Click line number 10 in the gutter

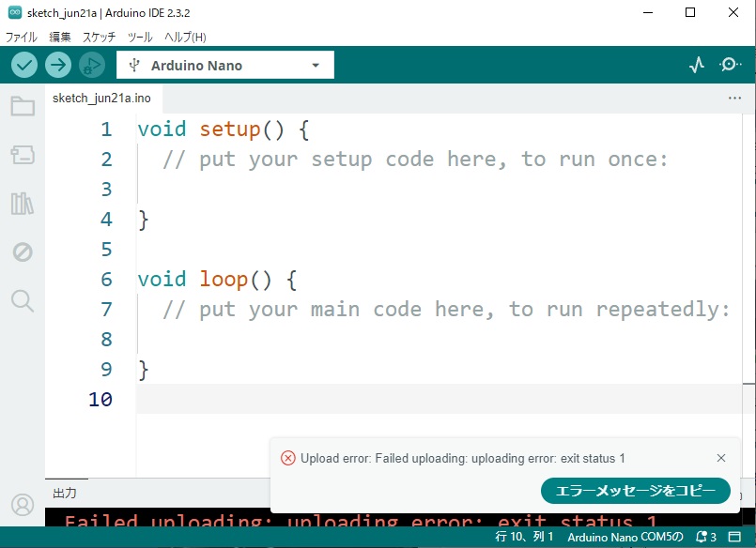[x=100, y=400]
